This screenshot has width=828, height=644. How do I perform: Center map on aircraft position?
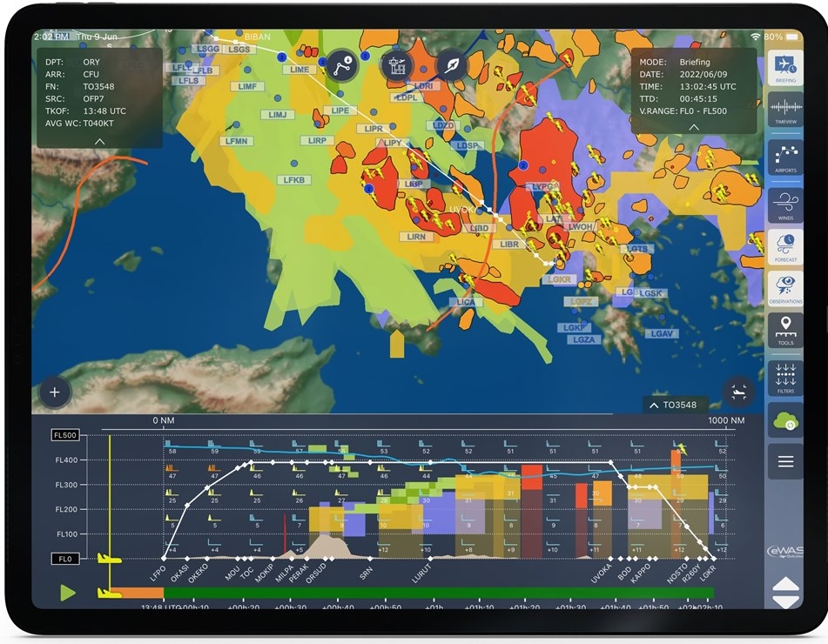click(738, 391)
